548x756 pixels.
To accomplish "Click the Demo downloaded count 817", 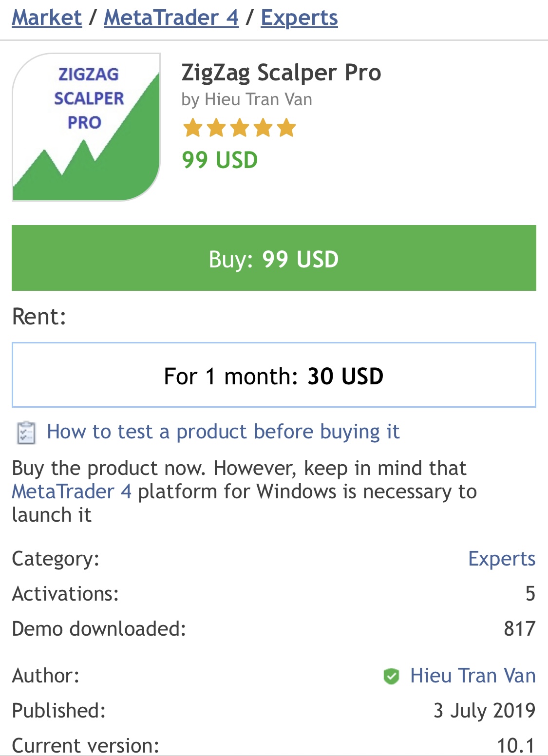I will pyautogui.click(x=520, y=629).
